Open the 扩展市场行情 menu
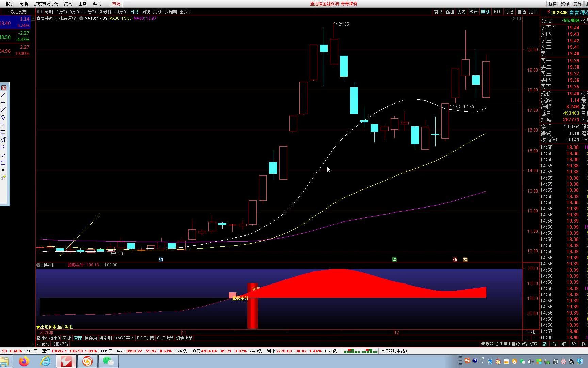The height and width of the screenshot is (368, 588). pyautogui.click(x=46, y=4)
